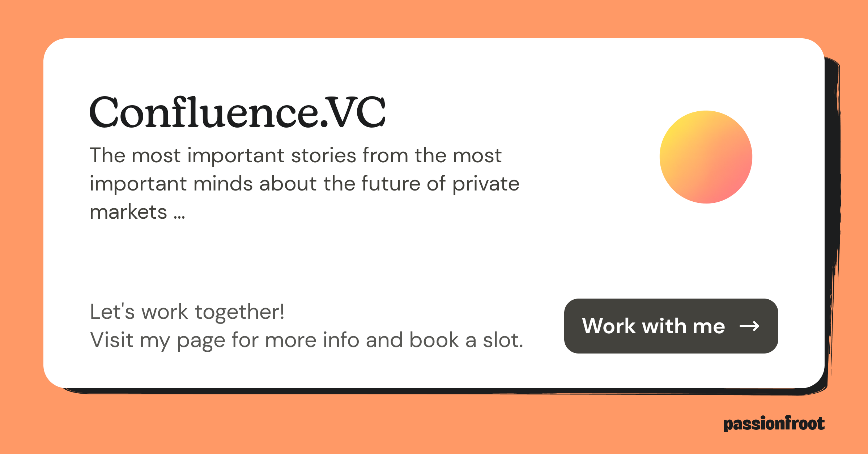Select the word "private" in the description
This screenshot has height=454, width=868.
486,184
